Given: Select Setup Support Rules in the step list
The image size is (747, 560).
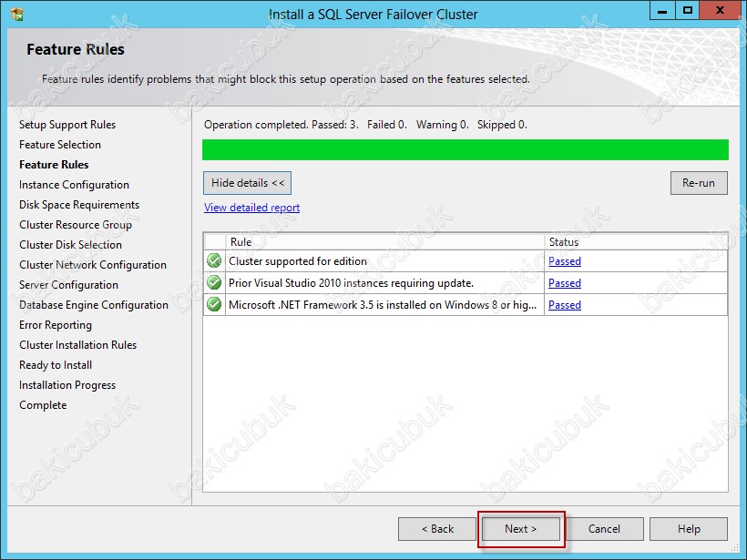Looking at the screenshot, I should (67, 125).
